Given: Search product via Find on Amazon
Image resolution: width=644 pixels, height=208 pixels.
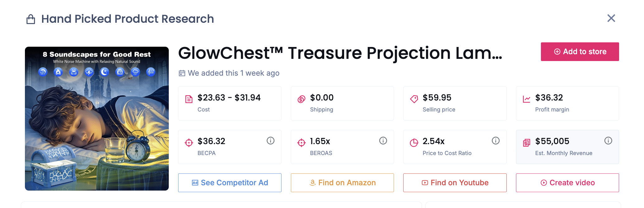Looking at the screenshot, I should [342, 183].
